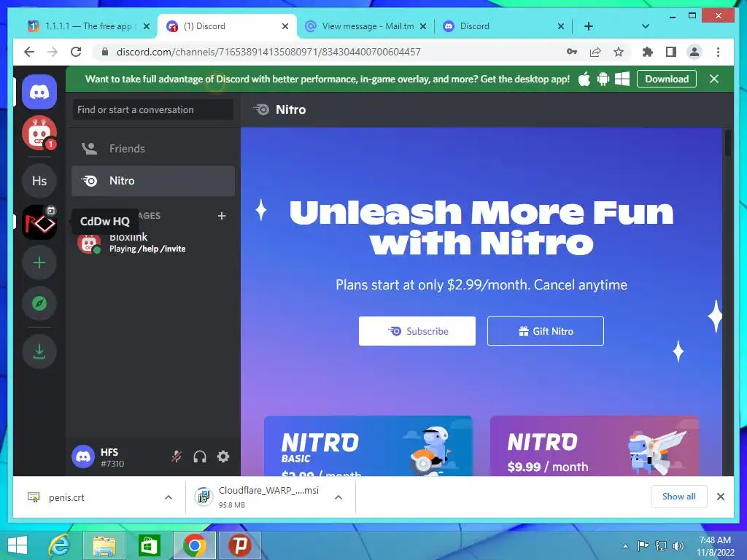Create a new DM with the plus icon

(x=222, y=216)
